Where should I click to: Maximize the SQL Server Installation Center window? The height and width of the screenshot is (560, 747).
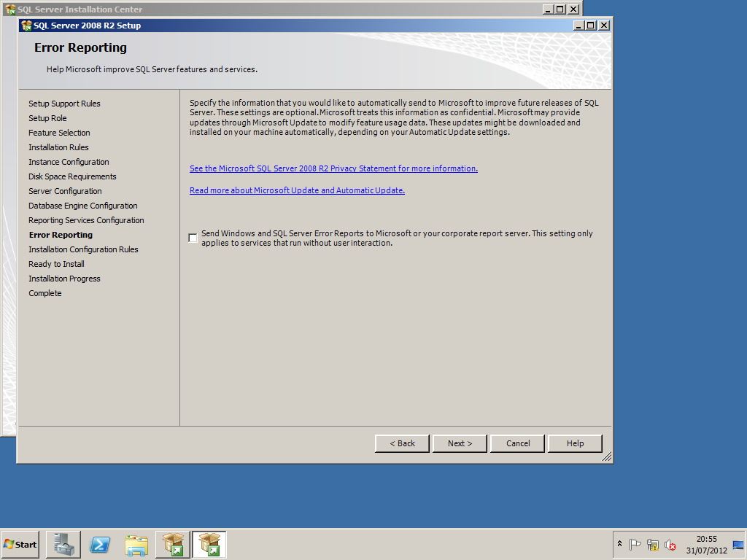(560, 9)
